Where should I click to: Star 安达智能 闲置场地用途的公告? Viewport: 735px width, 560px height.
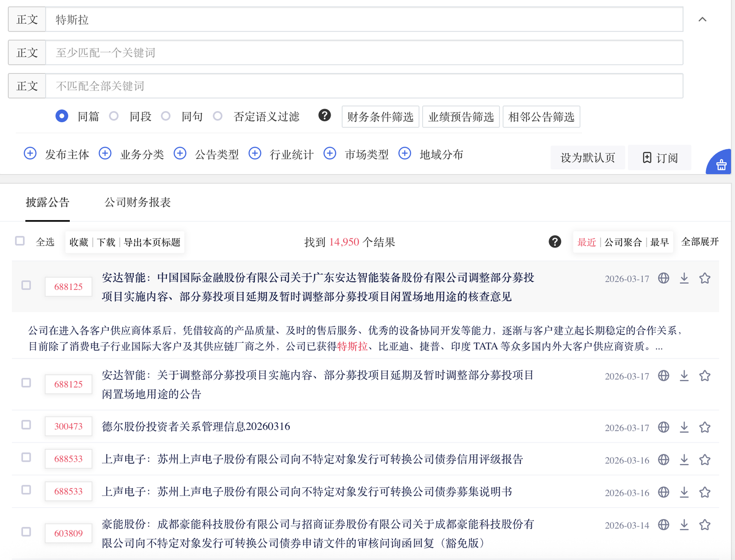click(705, 376)
